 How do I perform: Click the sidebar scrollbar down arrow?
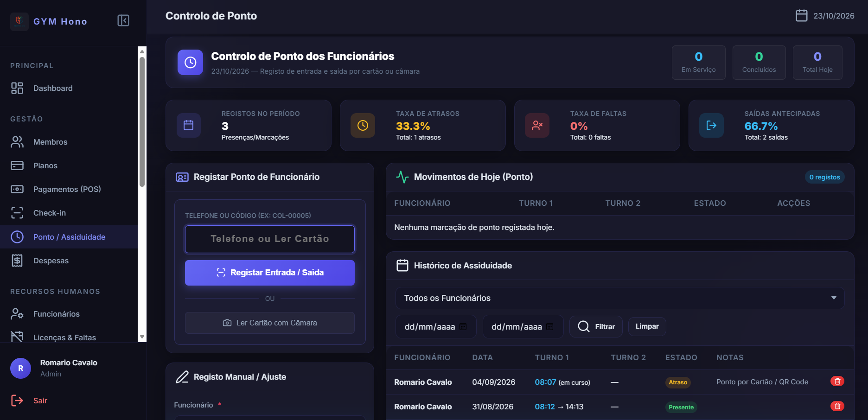click(142, 337)
